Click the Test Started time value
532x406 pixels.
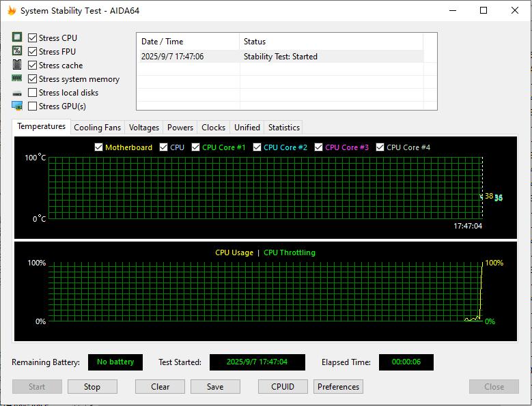(257, 362)
